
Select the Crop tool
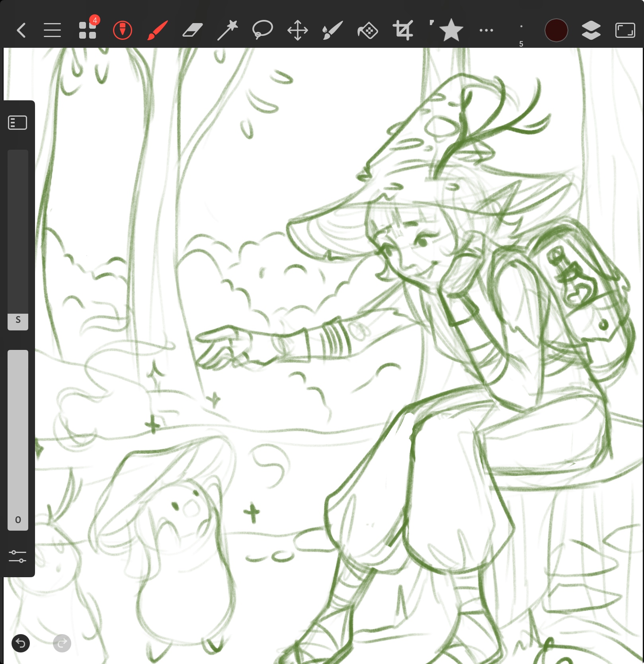tap(403, 30)
